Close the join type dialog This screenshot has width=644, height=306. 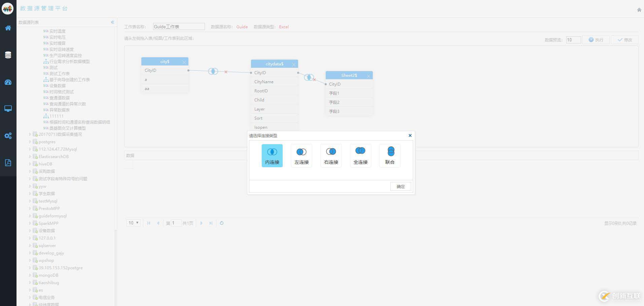click(410, 135)
